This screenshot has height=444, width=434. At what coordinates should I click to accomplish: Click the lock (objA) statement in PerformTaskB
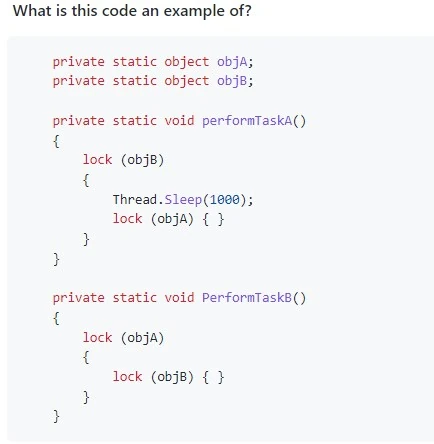click(x=123, y=338)
